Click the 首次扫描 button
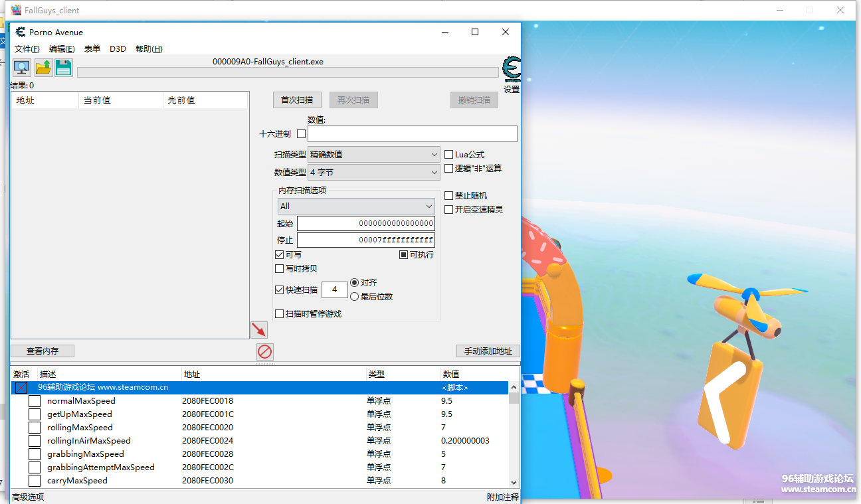 pos(297,100)
